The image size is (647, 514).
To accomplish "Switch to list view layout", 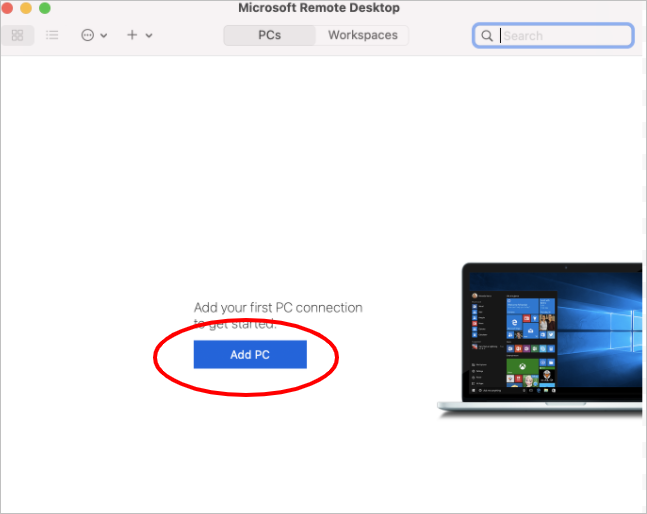I will [x=52, y=35].
